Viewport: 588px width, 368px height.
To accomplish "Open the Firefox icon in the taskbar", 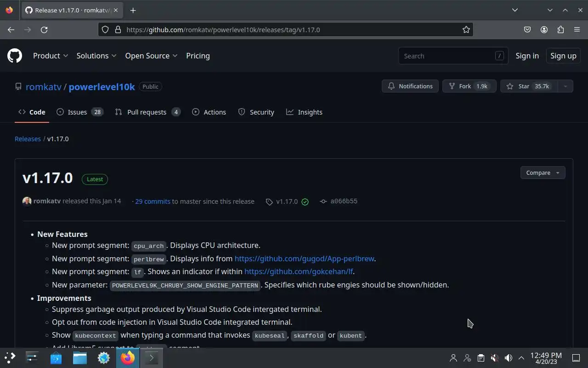I will 128,357.
